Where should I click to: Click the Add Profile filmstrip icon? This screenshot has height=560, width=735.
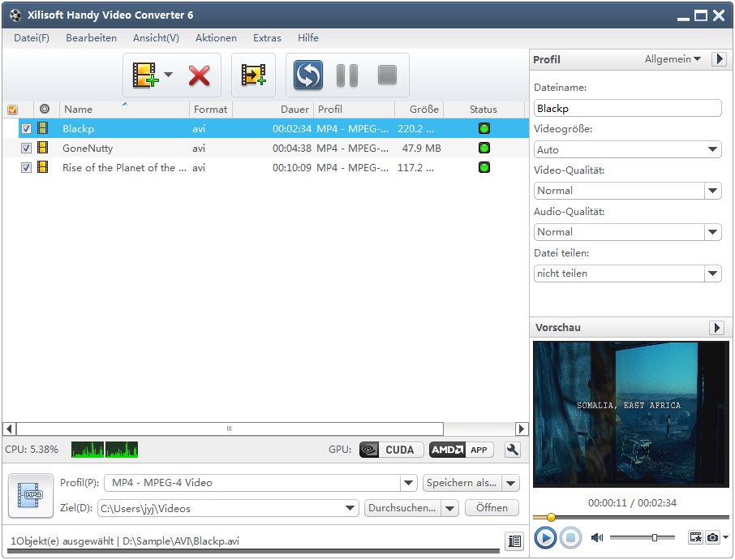click(x=253, y=75)
